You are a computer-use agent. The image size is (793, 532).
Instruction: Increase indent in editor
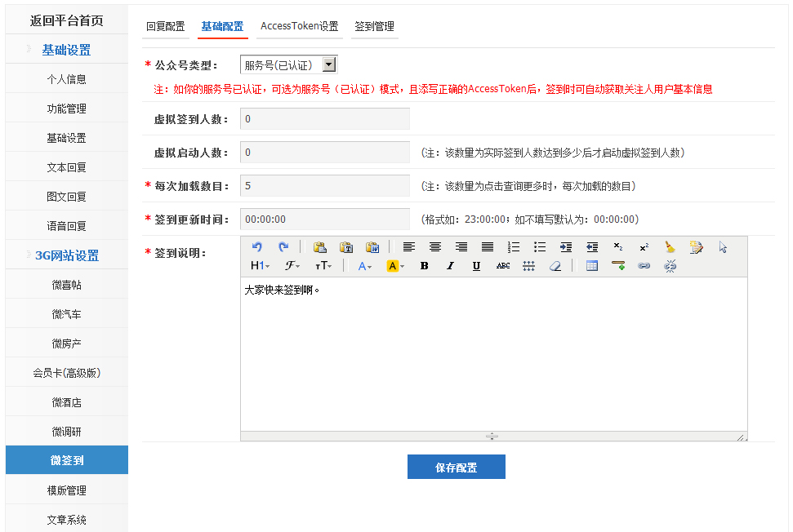(x=566, y=246)
